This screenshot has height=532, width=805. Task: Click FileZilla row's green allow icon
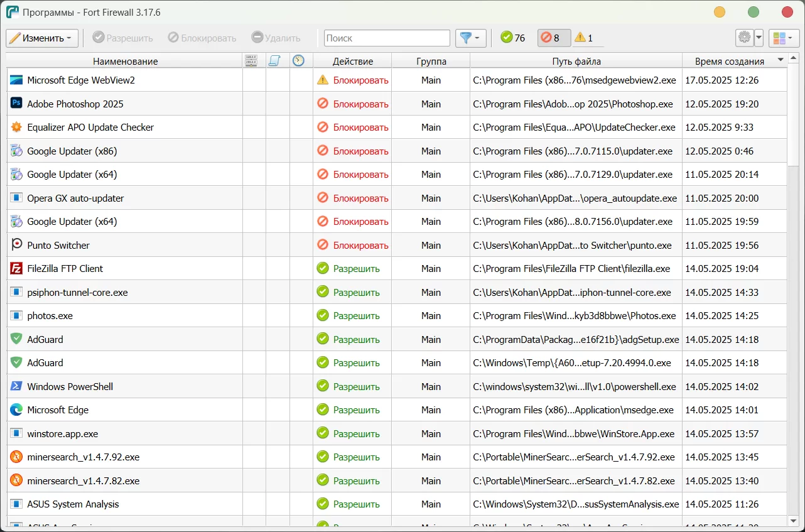(323, 268)
